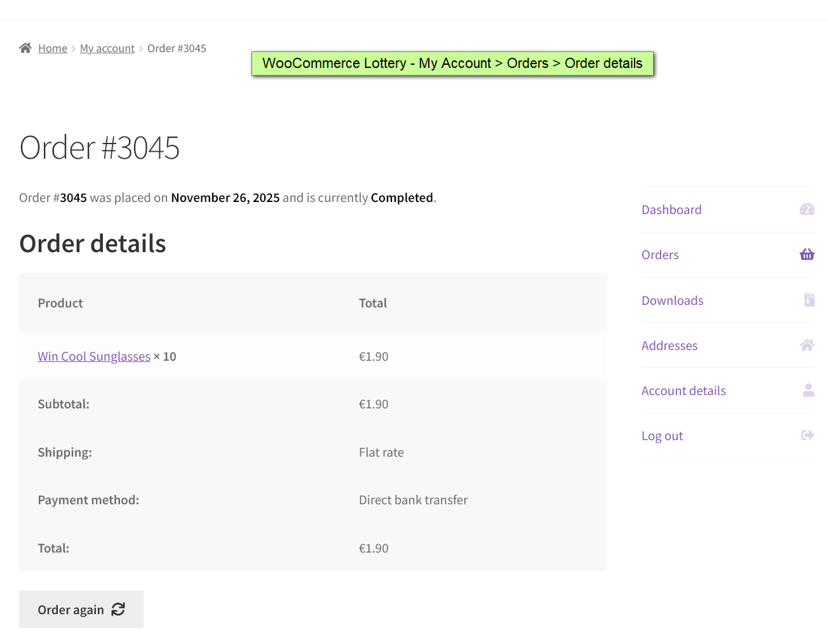The width and height of the screenshot is (827, 644).
Task: Click the Orders basket icon
Action: tap(807, 255)
